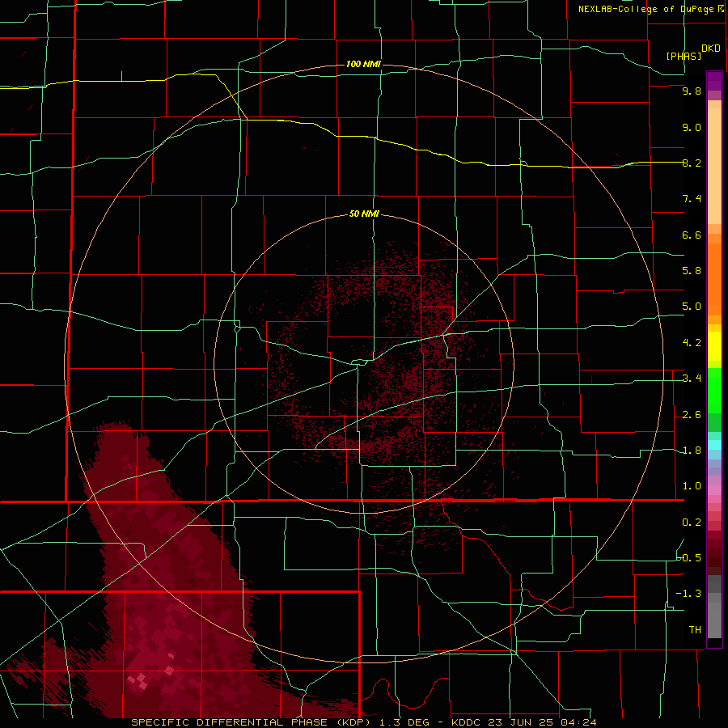The height and width of the screenshot is (728, 728).
Task: Click the -0.5 legend value
Action: click(x=689, y=558)
